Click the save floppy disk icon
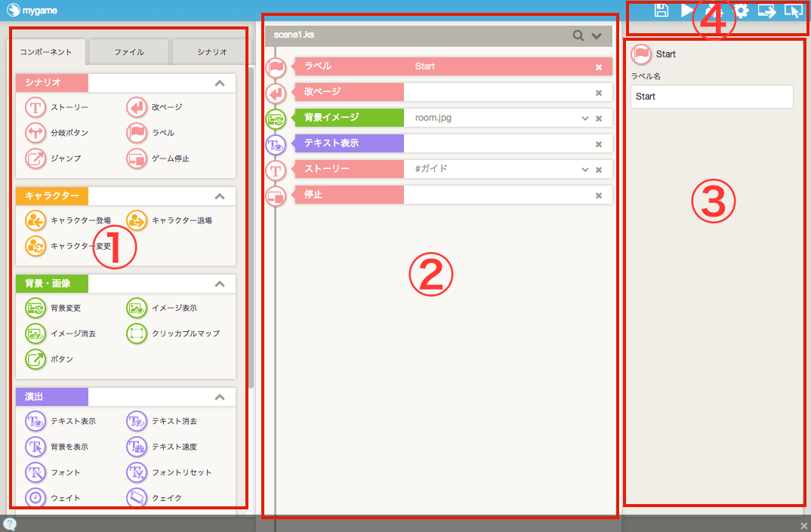 click(661, 11)
